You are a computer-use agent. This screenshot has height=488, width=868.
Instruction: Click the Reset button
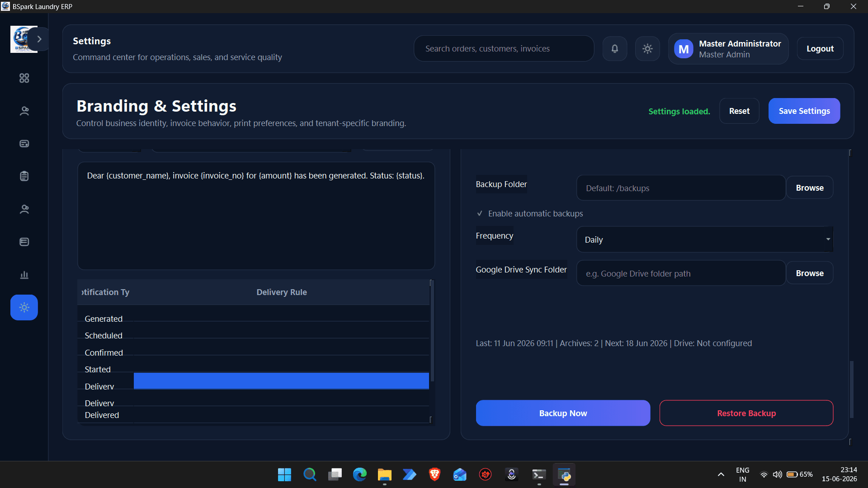click(739, 111)
